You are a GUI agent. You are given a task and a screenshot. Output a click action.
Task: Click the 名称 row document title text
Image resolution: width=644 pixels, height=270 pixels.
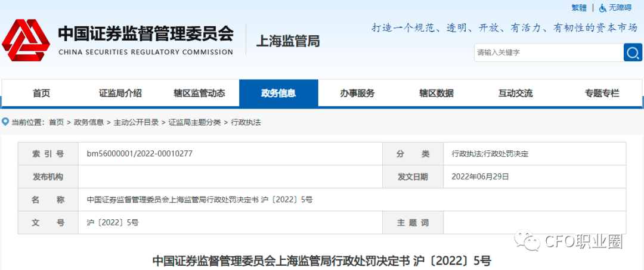point(200,200)
